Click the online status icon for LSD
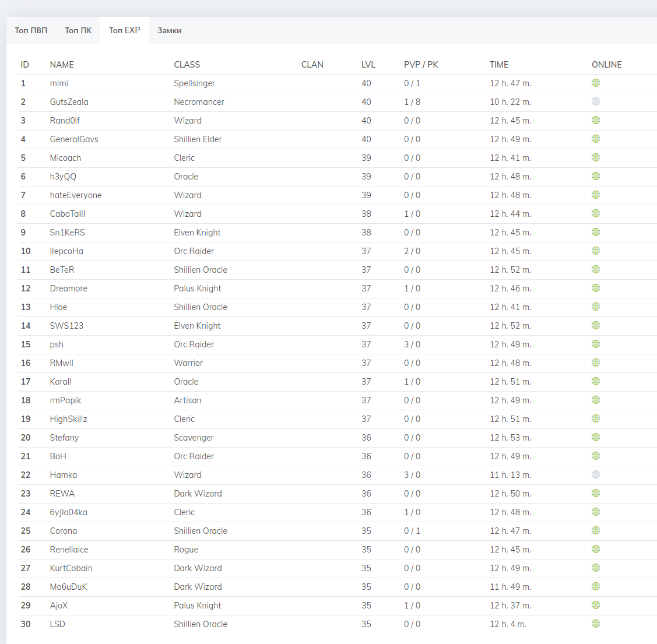Screen dimensions: 657x644 tap(595, 624)
